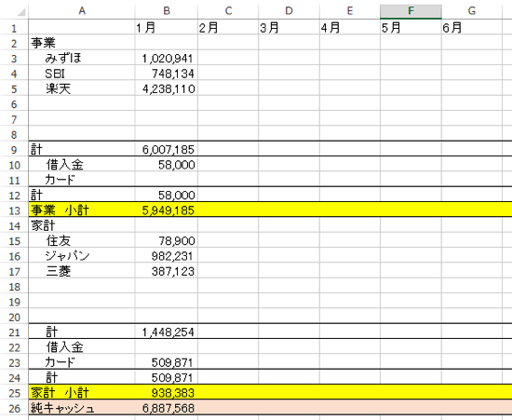Select the 三菱 cell
Screen dimensions: 512x420
click(82, 271)
